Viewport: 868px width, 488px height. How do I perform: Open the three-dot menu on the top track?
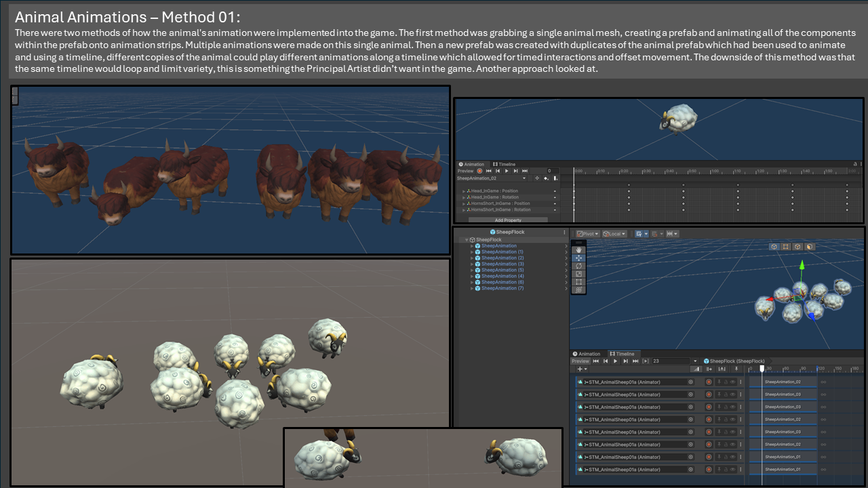click(741, 382)
